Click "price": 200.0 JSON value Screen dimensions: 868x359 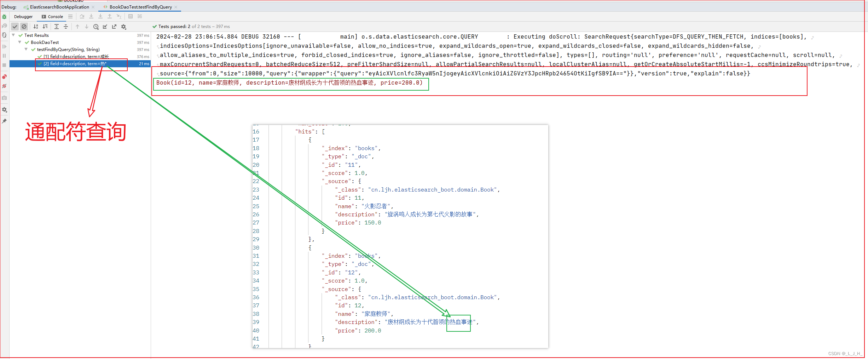[373, 331]
